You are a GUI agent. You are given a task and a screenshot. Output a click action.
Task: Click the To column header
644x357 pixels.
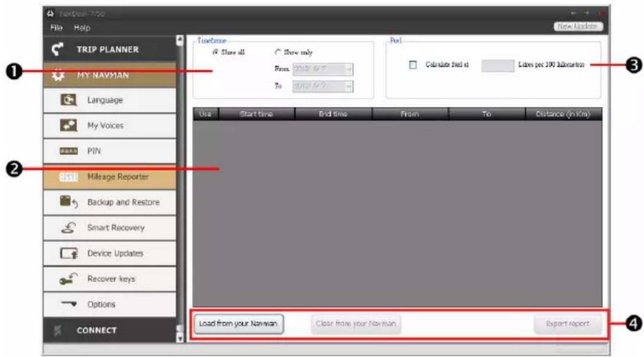487,114
